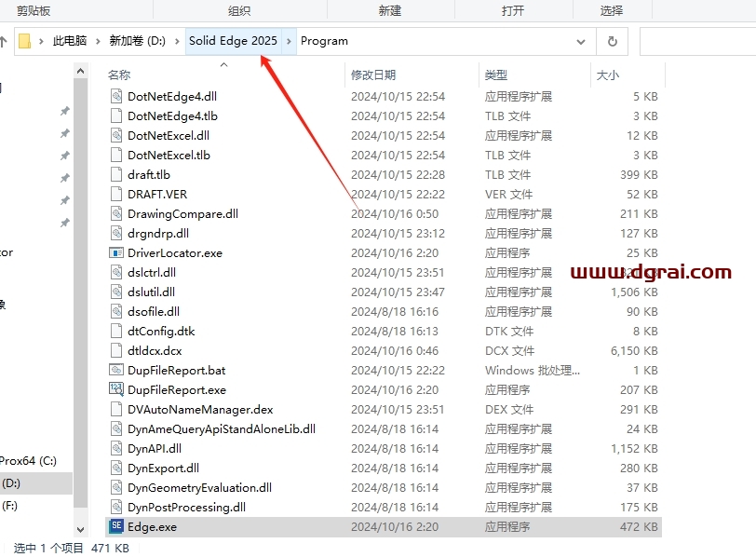Screen dimensions: 756x557
Task: Click the VER 文件 type of DRAFT.VER
Action: [508, 195]
